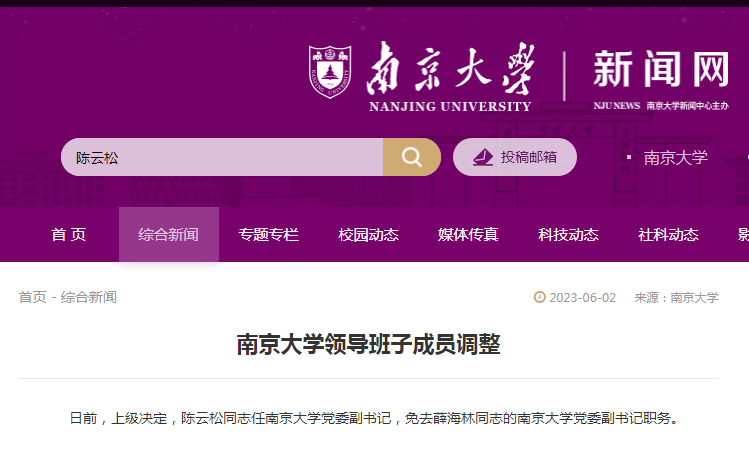Open the 南京大学 link in header
This screenshot has height=465, width=749.
click(675, 157)
